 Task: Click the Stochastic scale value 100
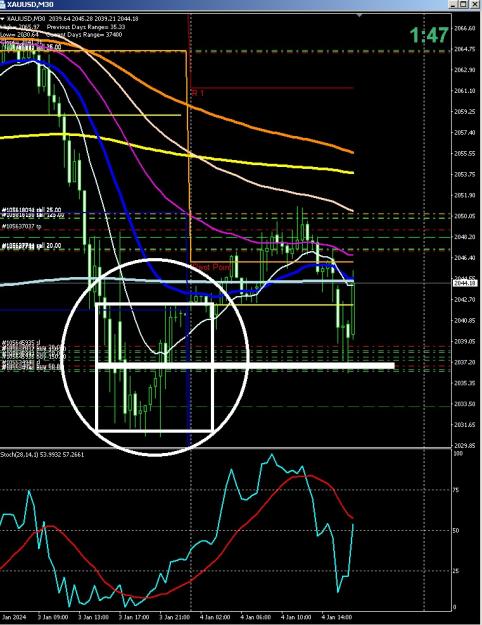click(x=458, y=454)
